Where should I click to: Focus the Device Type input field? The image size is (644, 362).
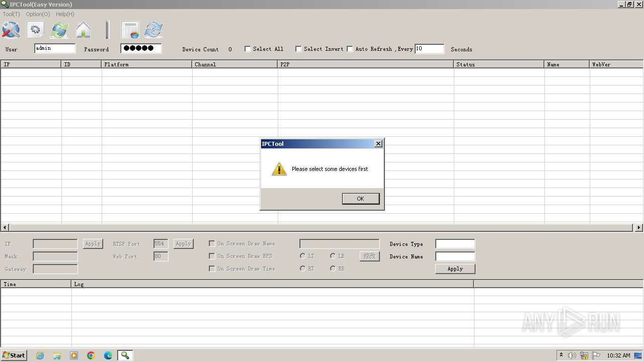(455, 244)
